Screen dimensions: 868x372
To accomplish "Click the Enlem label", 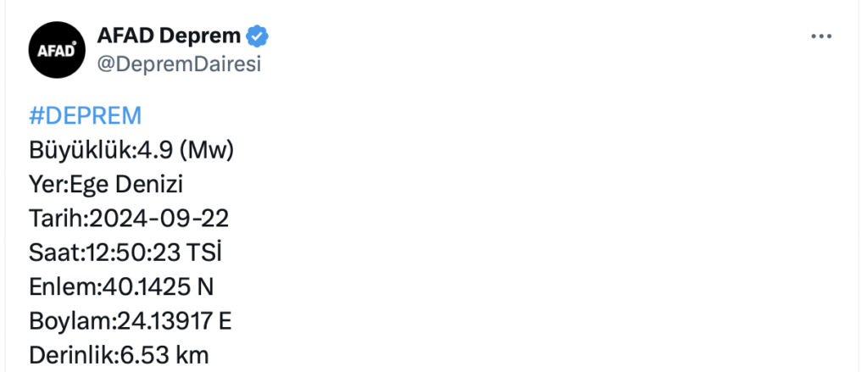I will click(61, 287).
